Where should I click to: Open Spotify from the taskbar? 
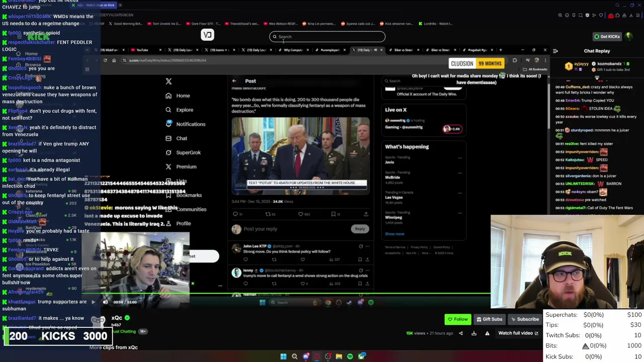[350, 356]
